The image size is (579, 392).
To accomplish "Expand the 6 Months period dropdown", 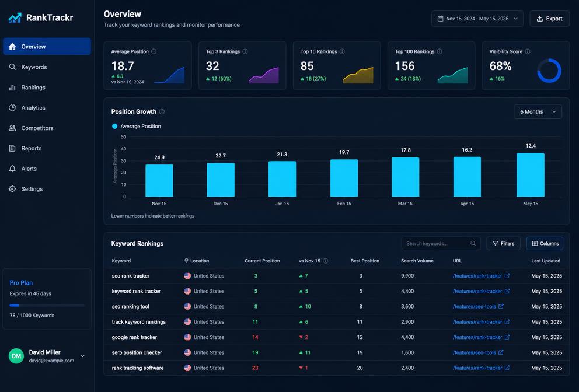I will (538, 111).
